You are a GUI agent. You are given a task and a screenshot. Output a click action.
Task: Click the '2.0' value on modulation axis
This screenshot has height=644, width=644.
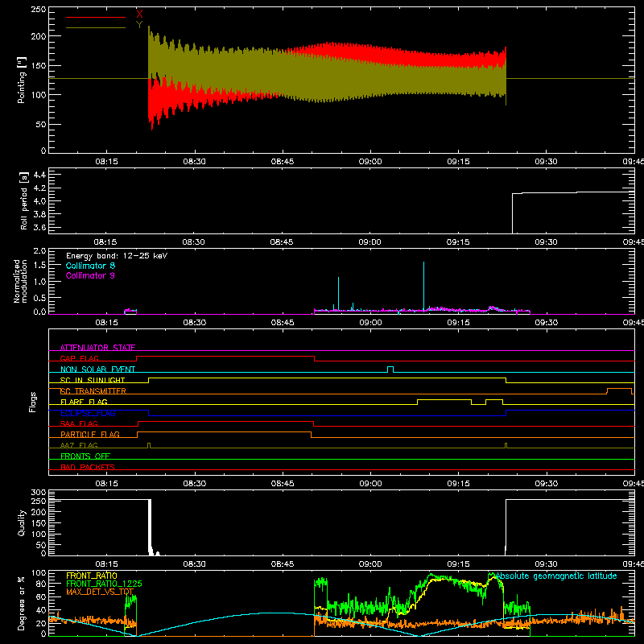click(39, 251)
